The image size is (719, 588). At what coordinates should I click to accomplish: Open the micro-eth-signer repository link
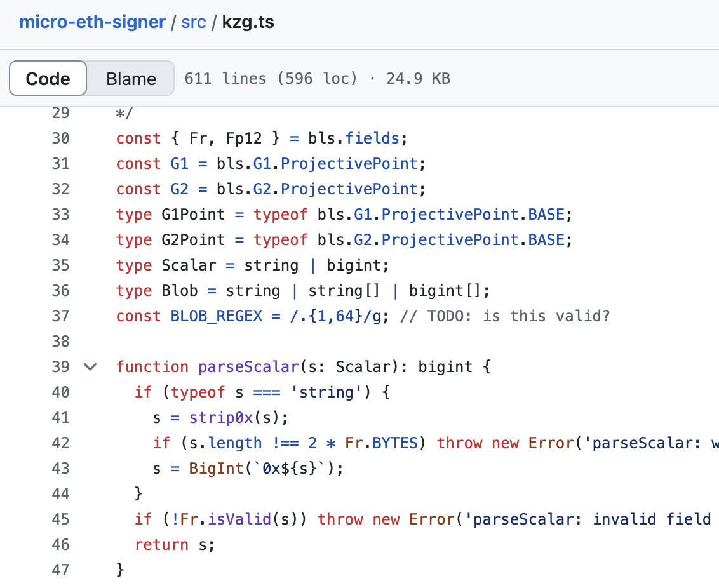(x=92, y=22)
